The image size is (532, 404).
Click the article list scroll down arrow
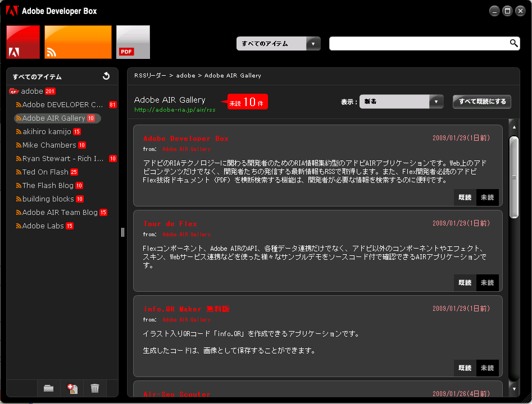(515, 389)
